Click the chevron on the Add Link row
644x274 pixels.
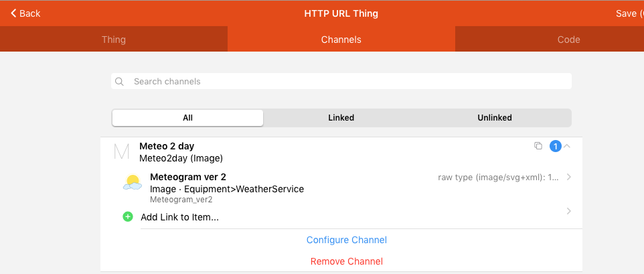[568, 211]
